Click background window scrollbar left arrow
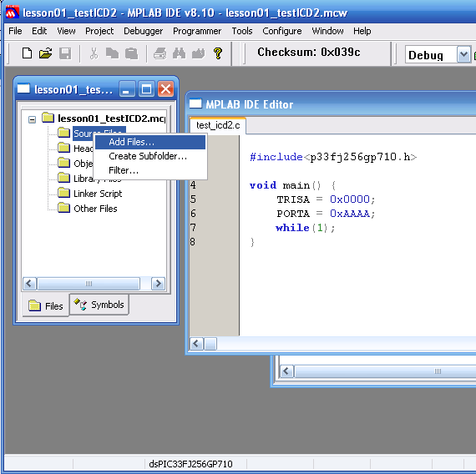 coord(286,371)
